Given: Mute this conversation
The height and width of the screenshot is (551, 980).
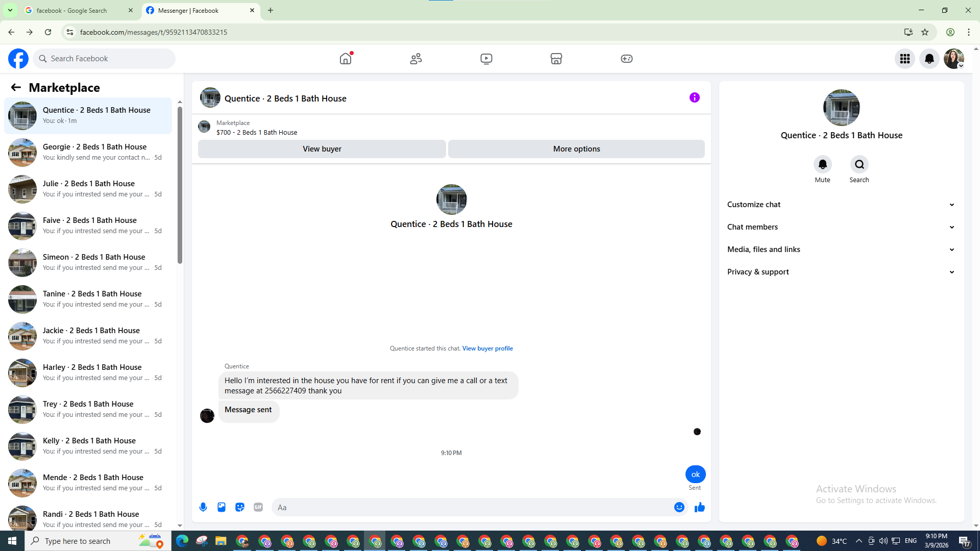Looking at the screenshot, I should tap(822, 165).
